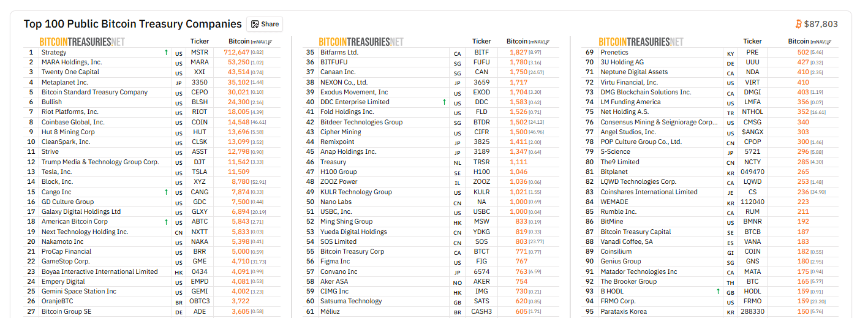This screenshot has height=318, width=868.
Task: Click green up arrow in Cango Inc row
Action: tap(166, 192)
